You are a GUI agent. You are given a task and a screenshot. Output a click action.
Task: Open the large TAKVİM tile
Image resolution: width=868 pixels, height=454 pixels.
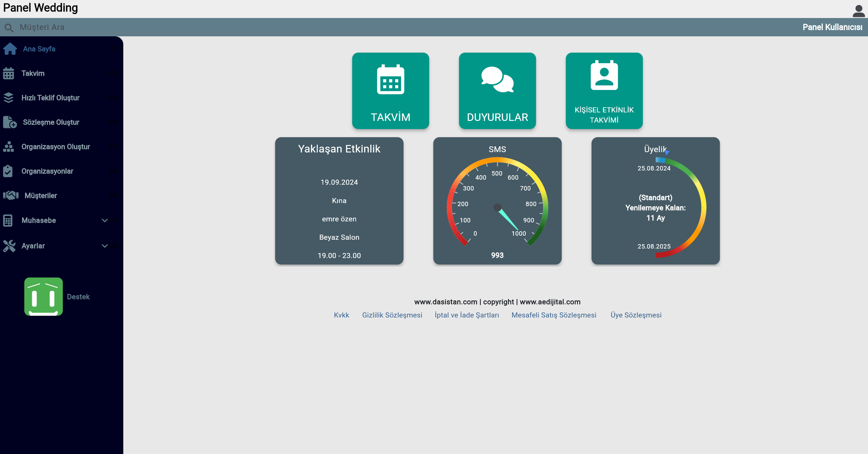[x=390, y=91]
